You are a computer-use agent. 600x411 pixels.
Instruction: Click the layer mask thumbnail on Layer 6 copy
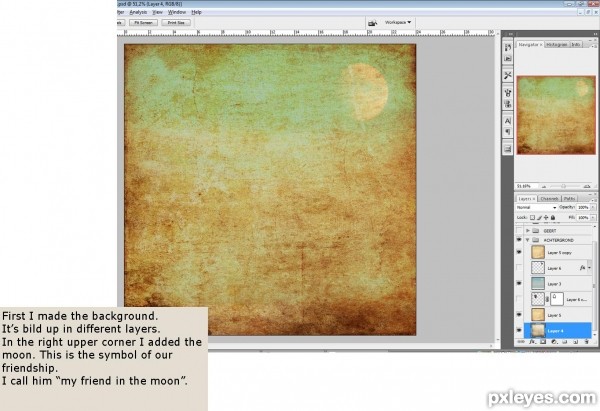(x=557, y=299)
